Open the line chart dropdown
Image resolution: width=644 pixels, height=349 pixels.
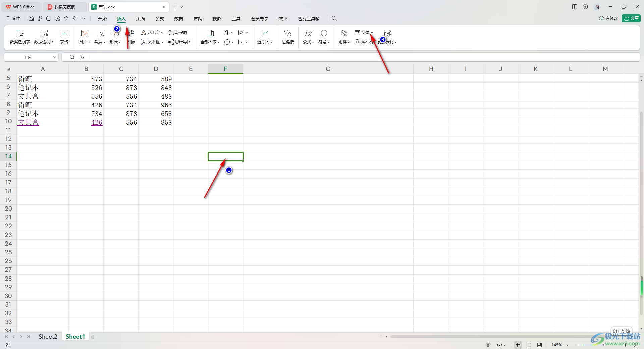point(243,33)
